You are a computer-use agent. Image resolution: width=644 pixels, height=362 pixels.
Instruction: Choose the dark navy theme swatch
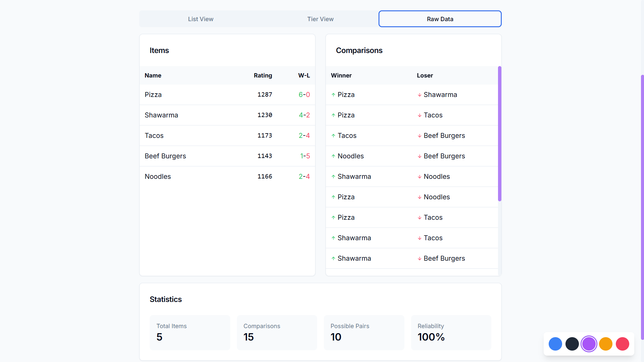pos(572,344)
